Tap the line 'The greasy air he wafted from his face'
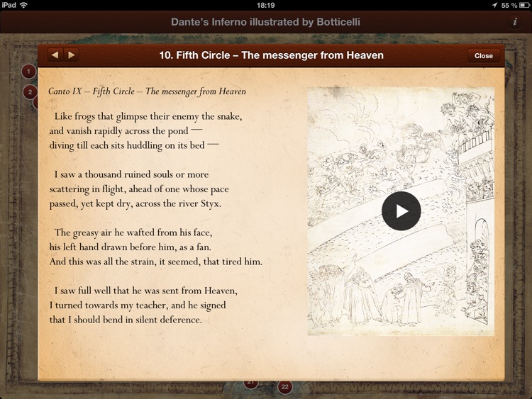Image resolution: width=532 pixels, height=399 pixels. point(133,232)
